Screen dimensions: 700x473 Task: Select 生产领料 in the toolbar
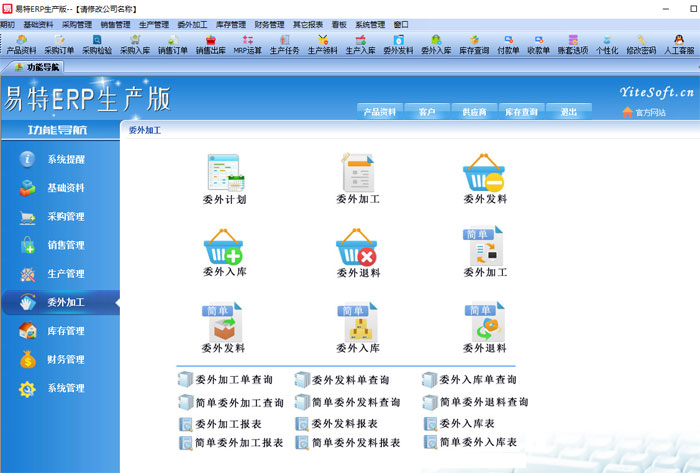click(x=322, y=43)
